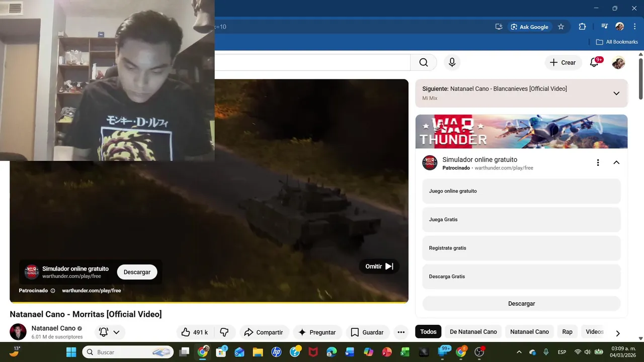This screenshot has width=644, height=362.
Task: Click Descargar button in sidebar ad
Action: [521, 304]
